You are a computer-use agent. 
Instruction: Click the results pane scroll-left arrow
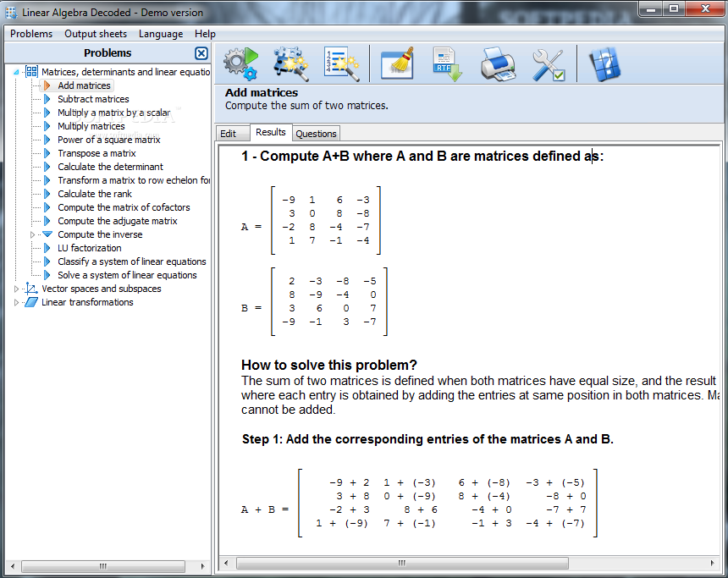226,563
